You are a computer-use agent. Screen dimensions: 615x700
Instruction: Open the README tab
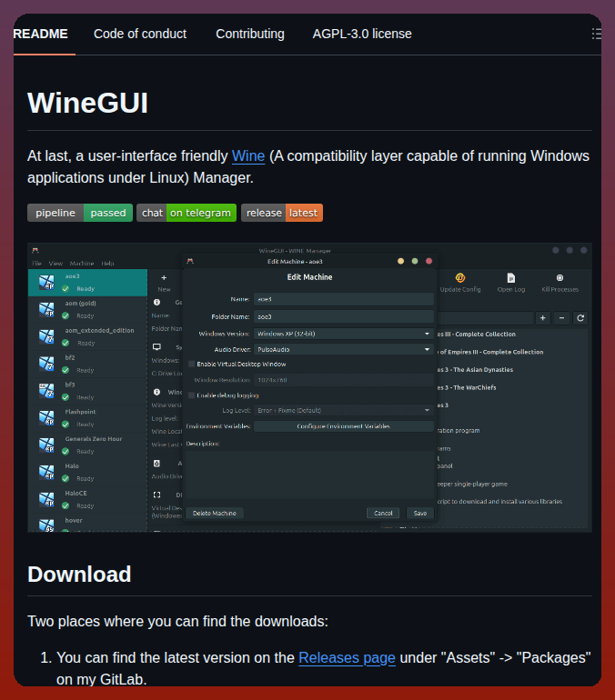(x=41, y=34)
